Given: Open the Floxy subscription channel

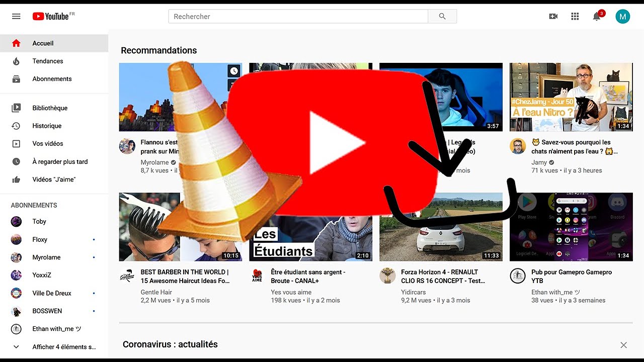Looking at the screenshot, I should (40, 239).
